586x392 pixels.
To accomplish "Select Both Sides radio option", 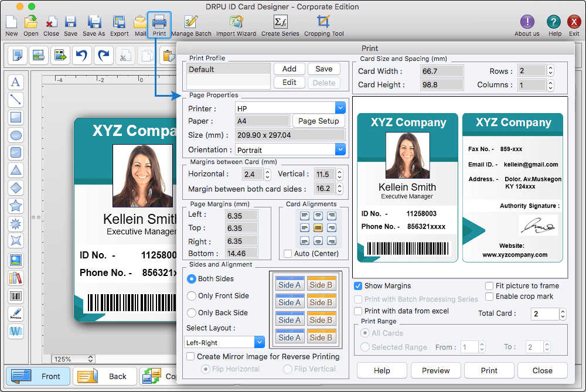I will 192,279.
